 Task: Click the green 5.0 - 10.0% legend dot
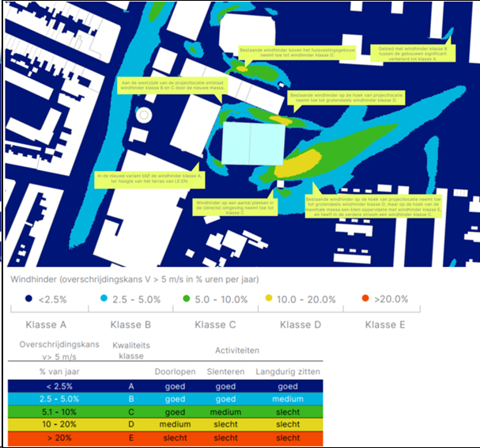pos(186,298)
